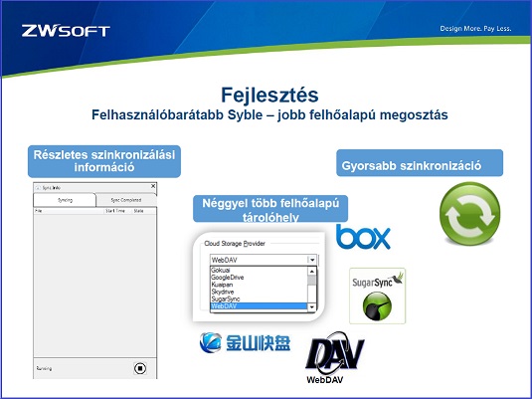532x399 pixels.
Task: Click the Sync Info window title
Action: pos(52,187)
